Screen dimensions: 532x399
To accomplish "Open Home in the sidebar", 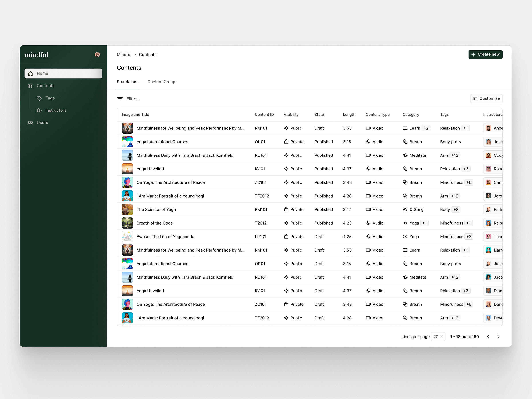I will [x=63, y=74].
